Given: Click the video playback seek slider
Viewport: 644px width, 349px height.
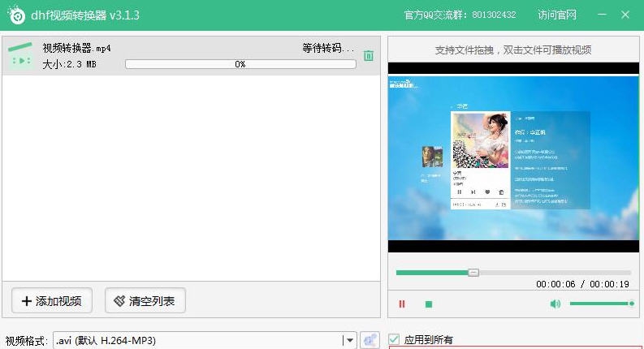Looking at the screenshot, I should click(x=513, y=272).
